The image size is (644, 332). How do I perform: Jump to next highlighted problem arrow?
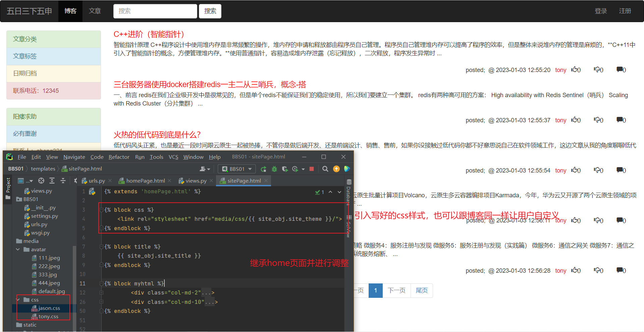click(339, 192)
